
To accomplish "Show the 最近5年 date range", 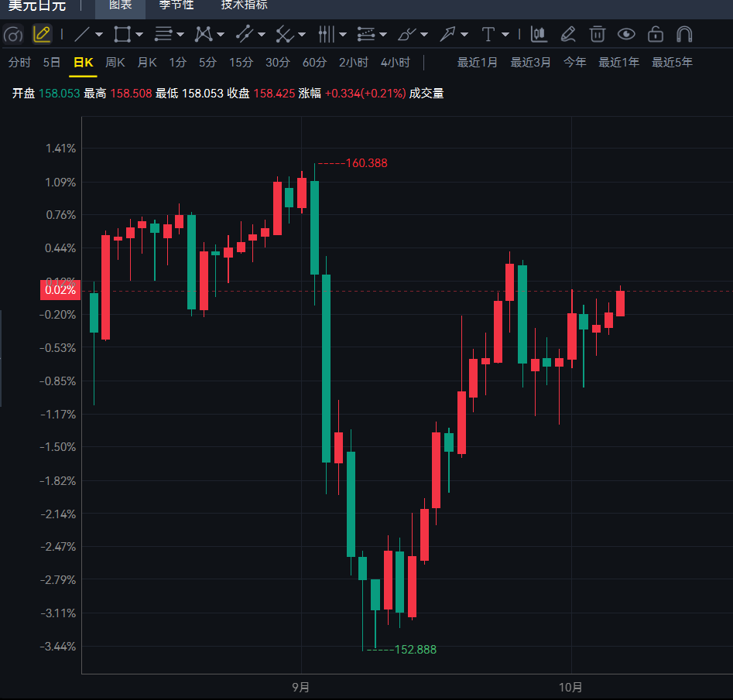I will pyautogui.click(x=672, y=63).
